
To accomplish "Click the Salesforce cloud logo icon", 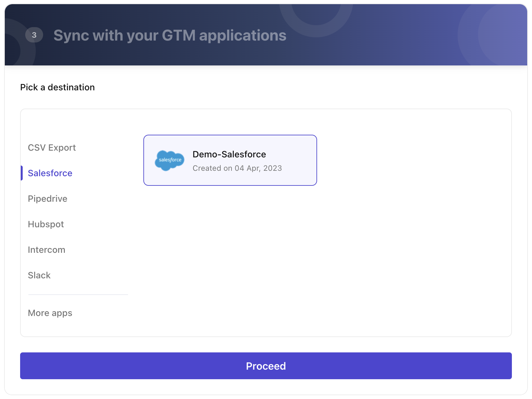I will [x=170, y=160].
